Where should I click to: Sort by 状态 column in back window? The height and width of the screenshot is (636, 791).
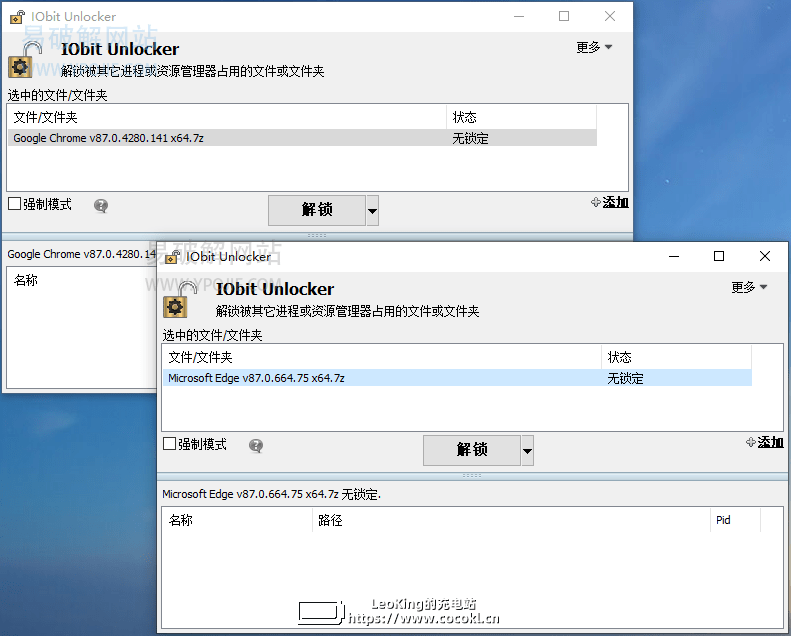pyautogui.click(x=522, y=117)
